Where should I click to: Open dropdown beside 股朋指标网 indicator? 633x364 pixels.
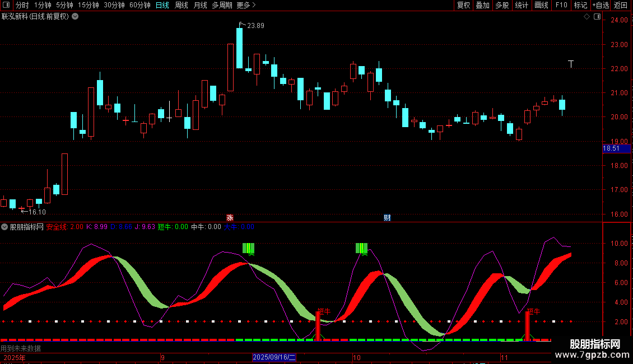tap(4, 227)
